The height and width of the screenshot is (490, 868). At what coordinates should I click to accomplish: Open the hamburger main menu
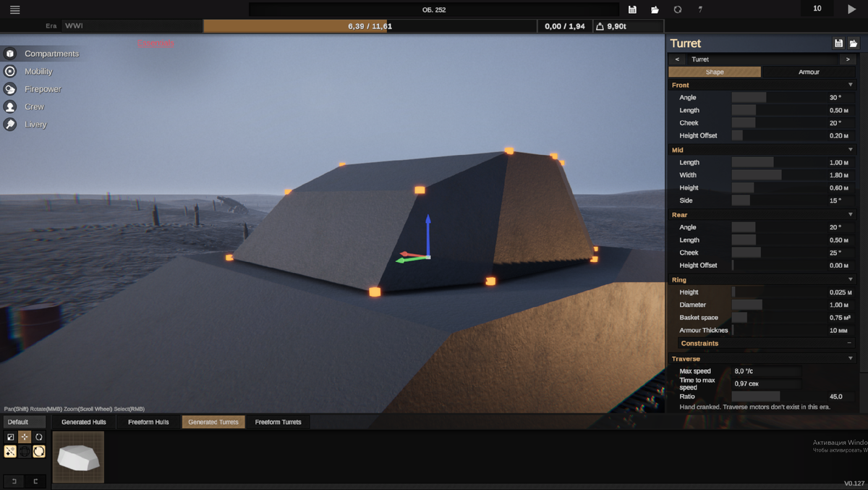[14, 9]
